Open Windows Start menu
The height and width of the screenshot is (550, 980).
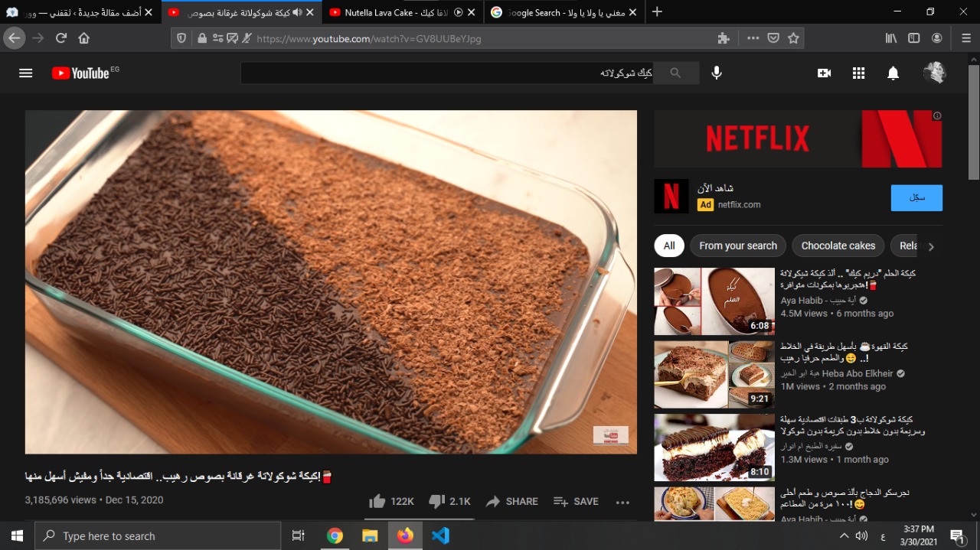17,535
